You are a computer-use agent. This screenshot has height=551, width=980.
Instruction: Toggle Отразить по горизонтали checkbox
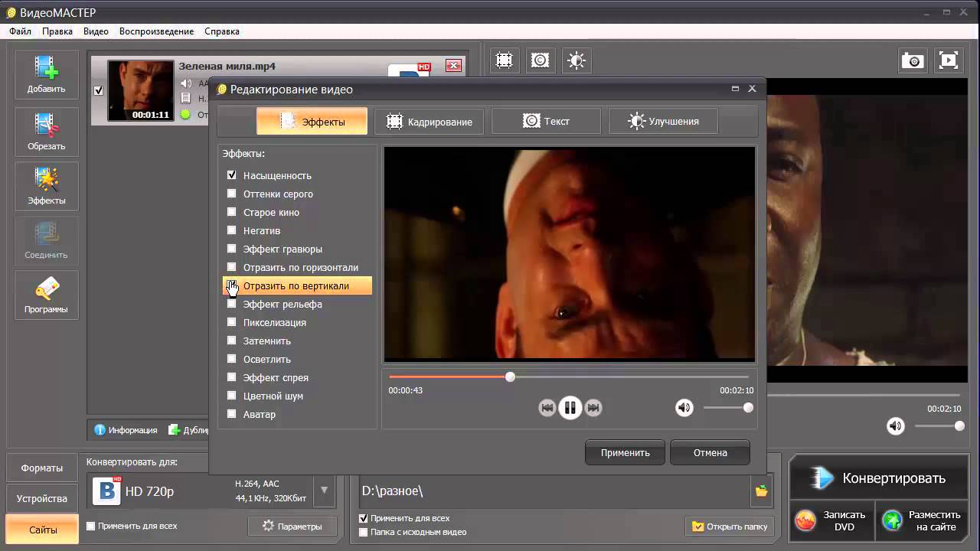tap(232, 267)
